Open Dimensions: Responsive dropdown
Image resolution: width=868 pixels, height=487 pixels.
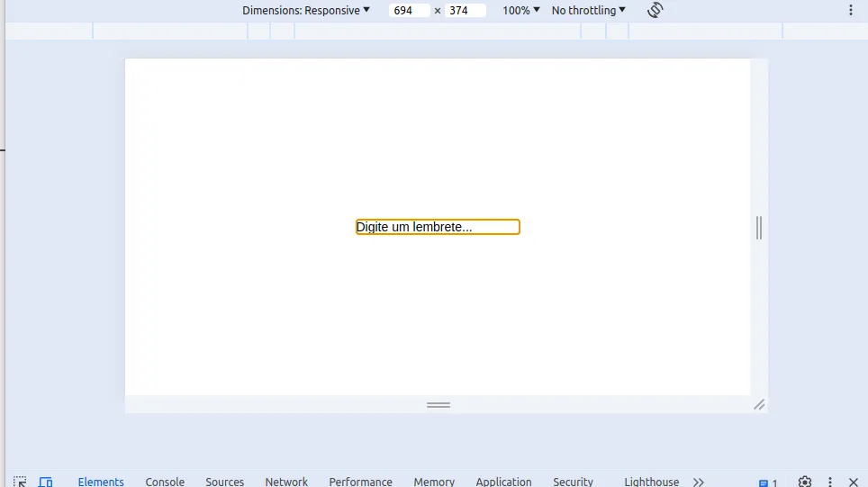305,10
